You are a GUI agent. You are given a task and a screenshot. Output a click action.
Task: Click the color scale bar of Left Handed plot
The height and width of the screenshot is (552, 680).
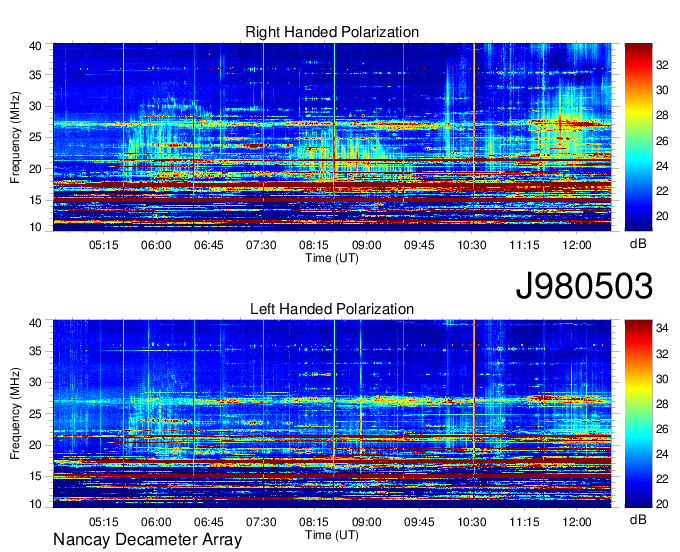(638, 414)
